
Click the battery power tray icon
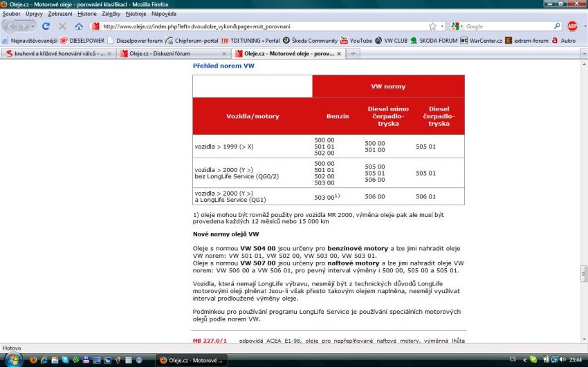point(546,359)
